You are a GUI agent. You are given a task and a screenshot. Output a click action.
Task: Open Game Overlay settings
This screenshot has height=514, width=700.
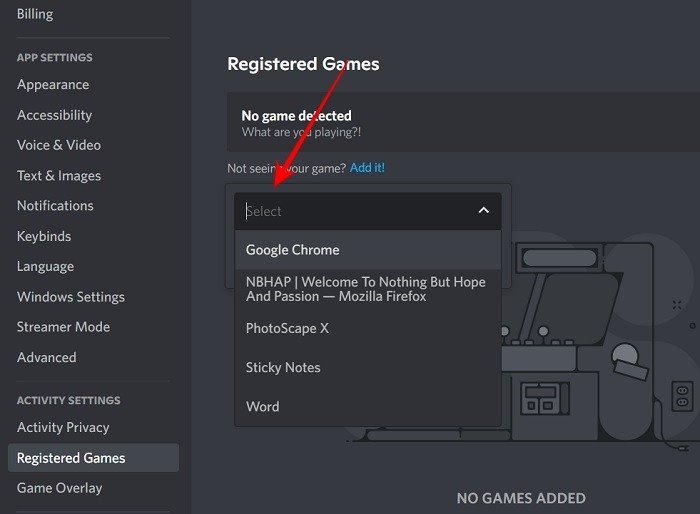[59, 488]
